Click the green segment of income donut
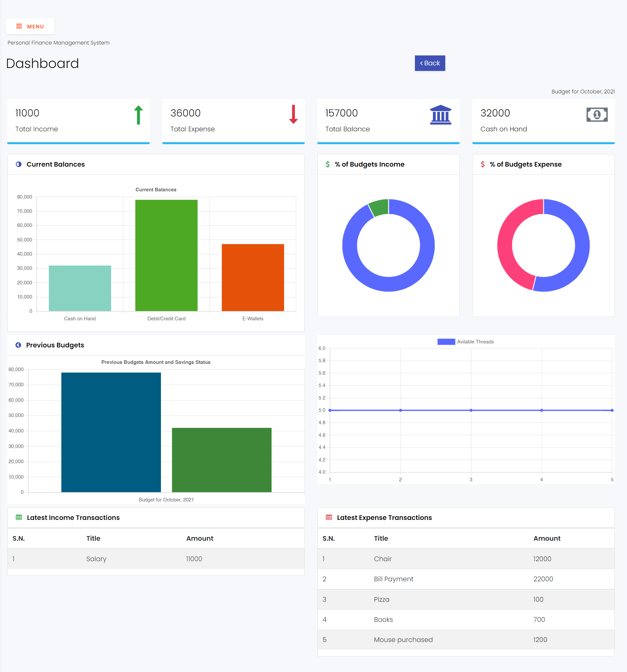 [379, 207]
